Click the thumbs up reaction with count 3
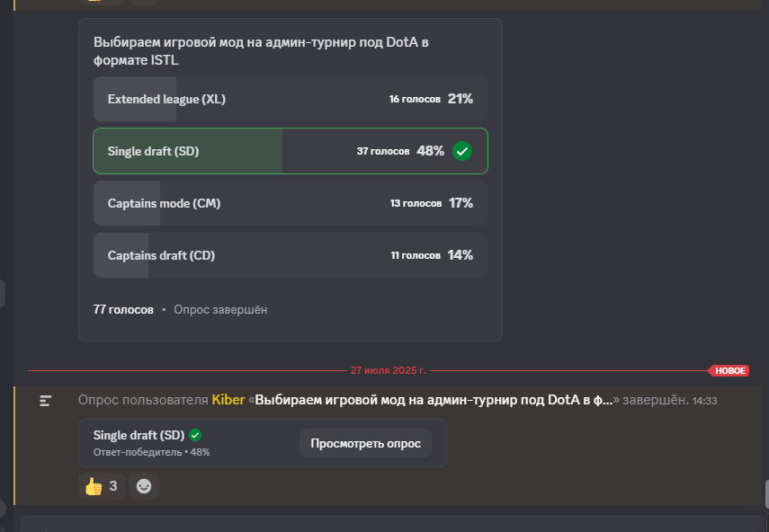The width and height of the screenshot is (769, 532). coord(102,486)
